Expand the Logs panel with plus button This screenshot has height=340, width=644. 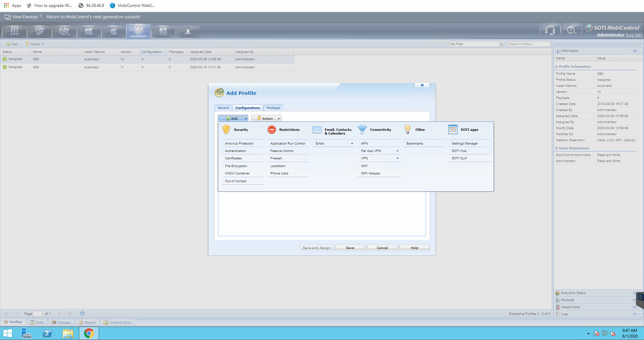[640, 314]
